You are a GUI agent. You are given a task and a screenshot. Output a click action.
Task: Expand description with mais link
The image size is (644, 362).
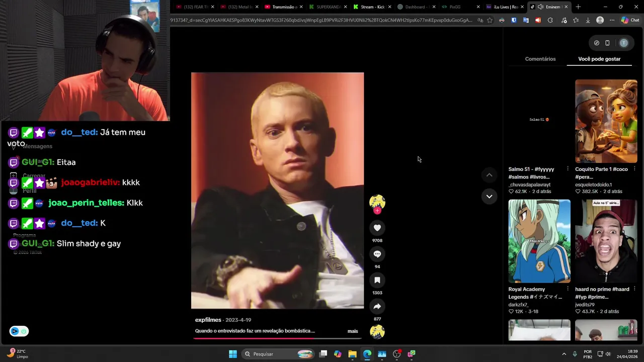tap(353, 331)
